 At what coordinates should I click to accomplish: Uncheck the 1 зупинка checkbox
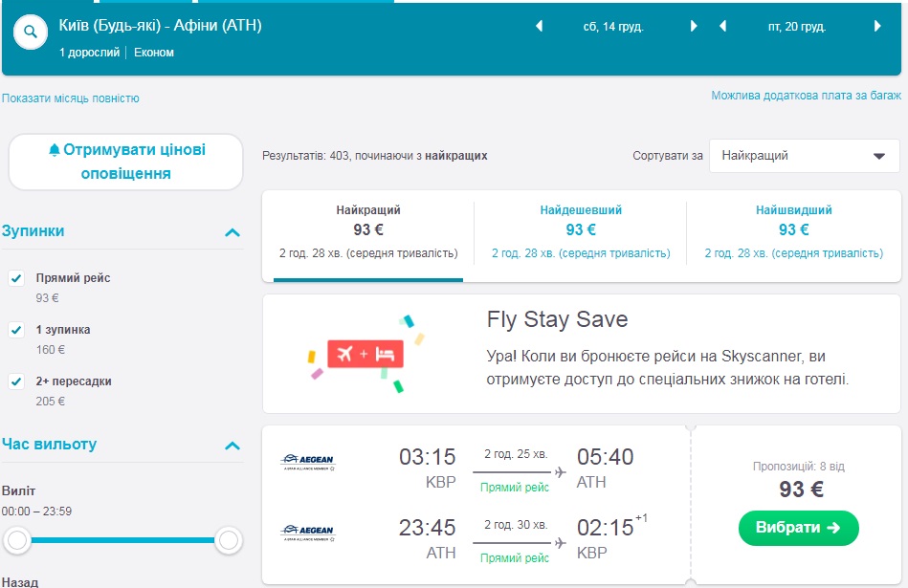coord(16,330)
